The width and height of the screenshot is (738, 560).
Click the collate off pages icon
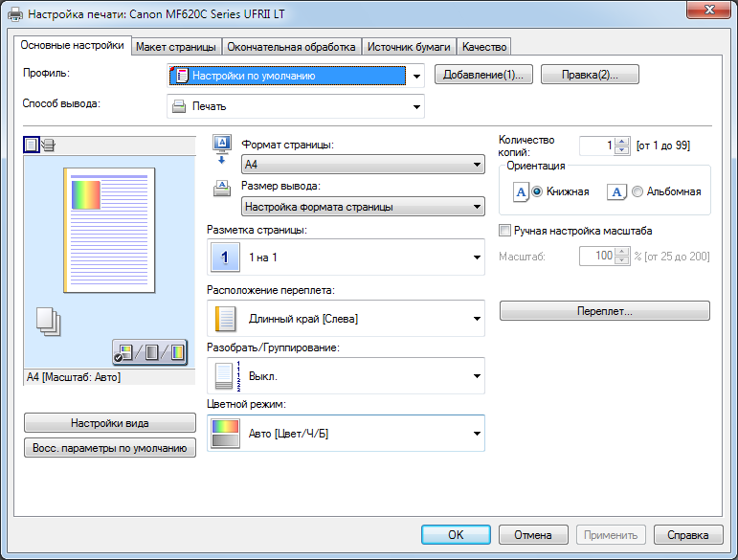pos(228,376)
